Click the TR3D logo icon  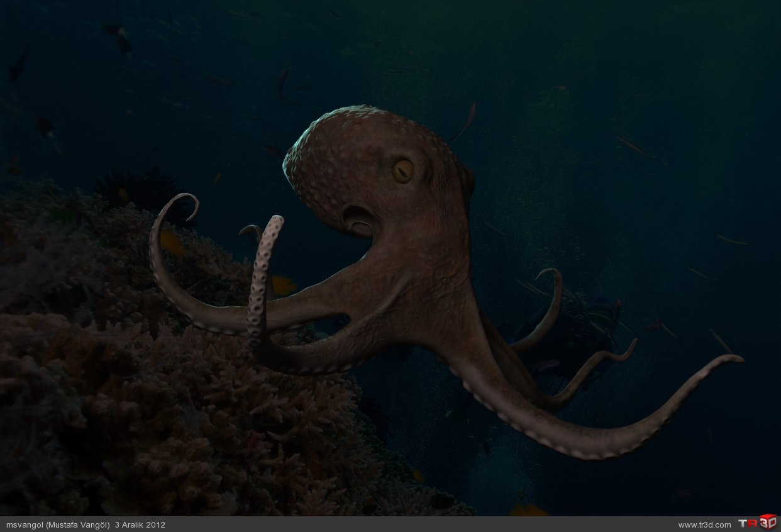[x=757, y=522]
